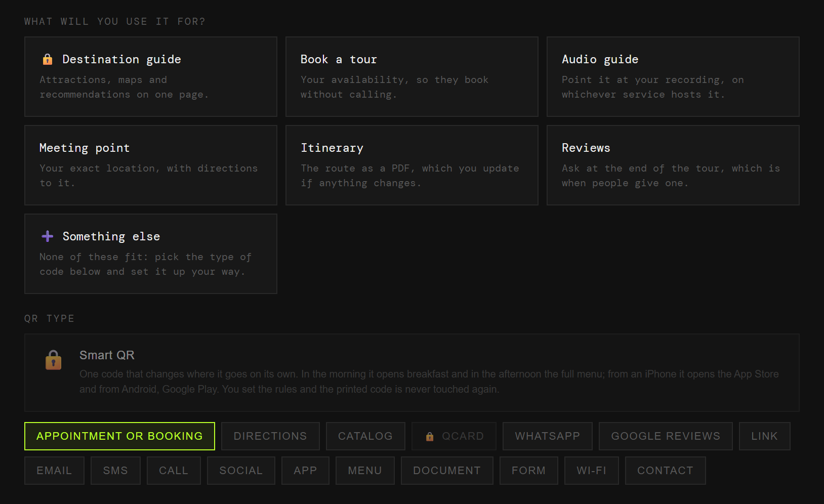The image size is (824, 504).
Task: Select the Call QR type
Action: [174, 471]
